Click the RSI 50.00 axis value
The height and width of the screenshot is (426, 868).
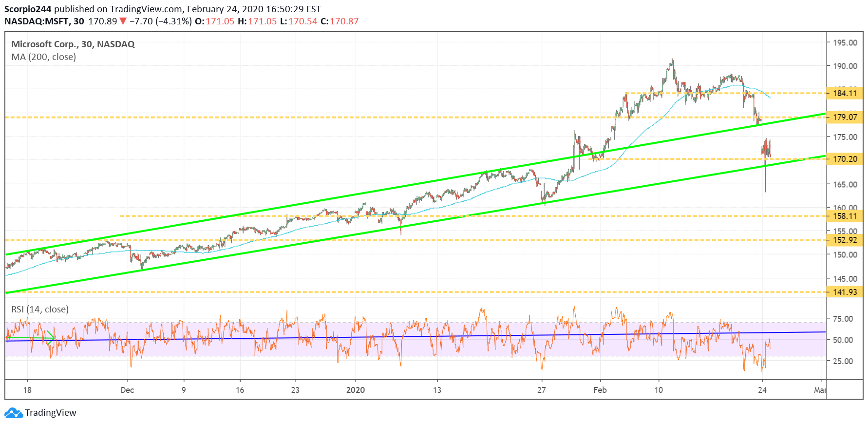[843, 340]
